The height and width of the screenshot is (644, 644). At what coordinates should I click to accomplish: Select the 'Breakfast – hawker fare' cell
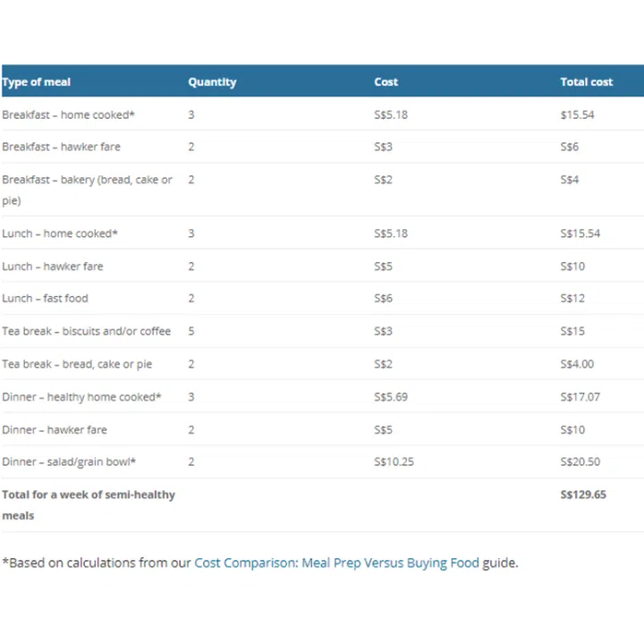[x=61, y=147]
